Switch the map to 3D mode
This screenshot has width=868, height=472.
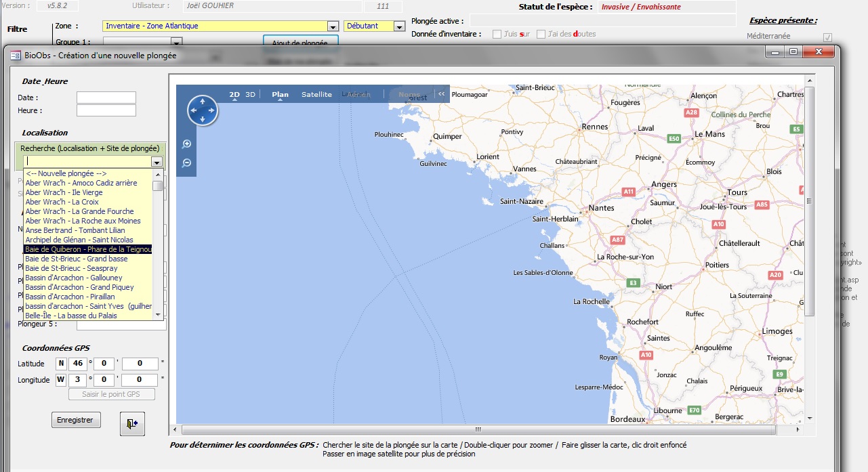pos(250,94)
